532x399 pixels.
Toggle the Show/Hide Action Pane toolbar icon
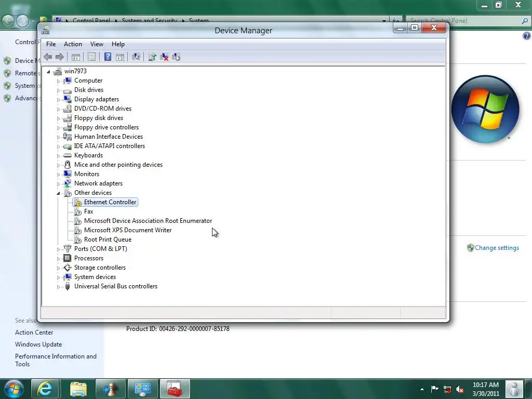pyautogui.click(x=120, y=57)
